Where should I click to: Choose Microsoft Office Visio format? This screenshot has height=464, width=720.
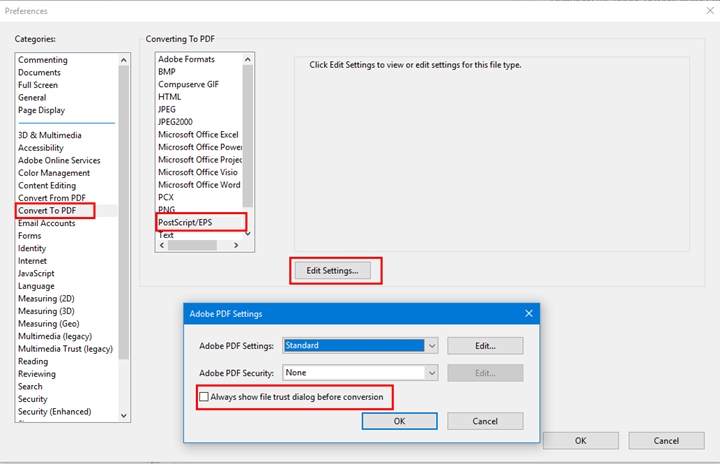click(198, 172)
